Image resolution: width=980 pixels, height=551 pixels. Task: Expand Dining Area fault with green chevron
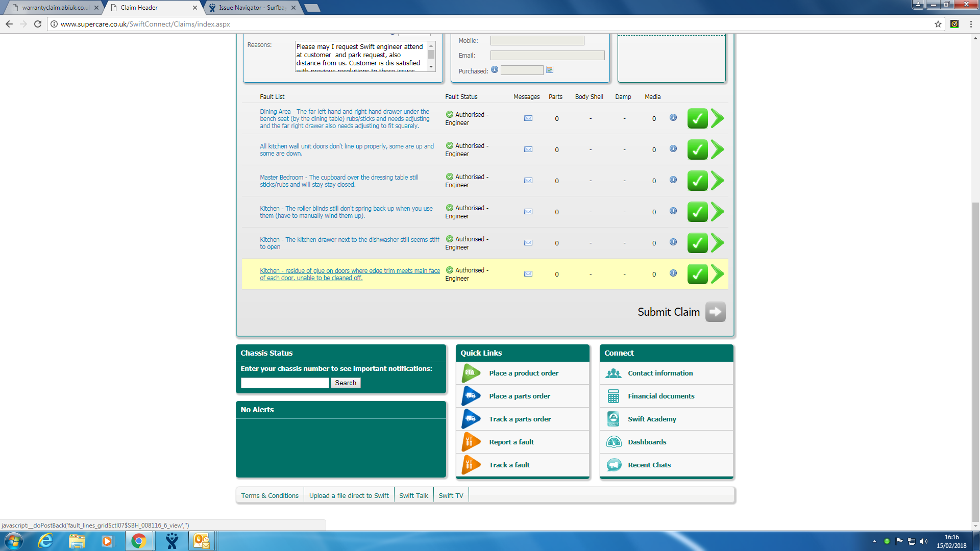click(x=718, y=118)
